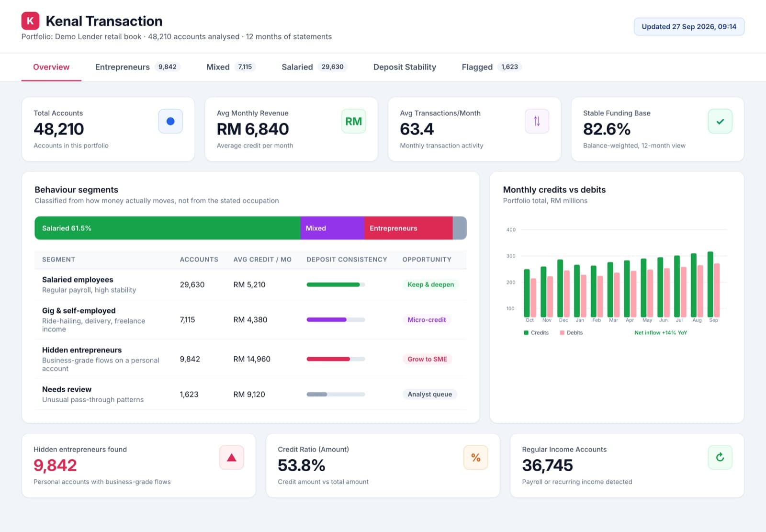The width and height of the screenshot is (766, 532).
Task: Click the green RM revenue icon
Action: click(354, 121)
